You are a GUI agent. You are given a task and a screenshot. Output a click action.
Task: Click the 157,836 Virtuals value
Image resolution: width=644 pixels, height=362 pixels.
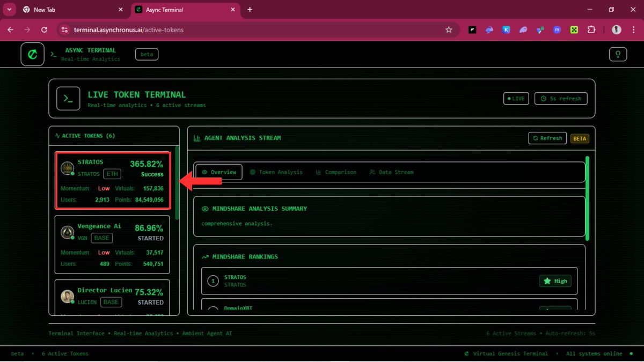(153, 189)
